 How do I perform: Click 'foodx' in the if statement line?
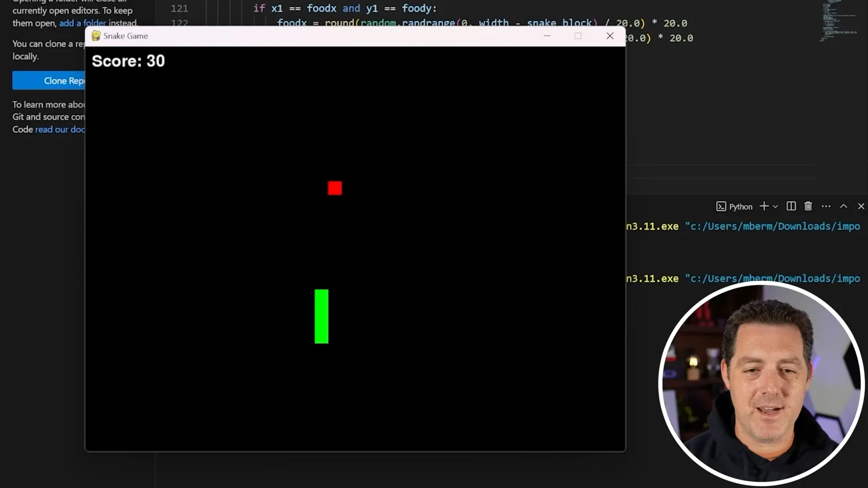pyautogui.click(x=321, y=8)
